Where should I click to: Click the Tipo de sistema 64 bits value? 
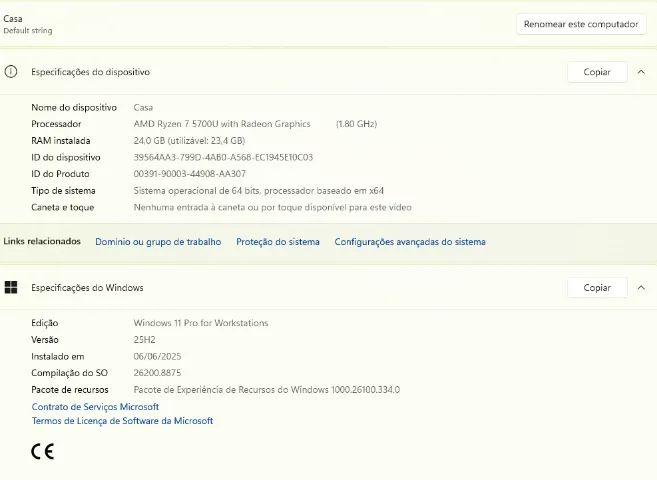click(259, 191)
